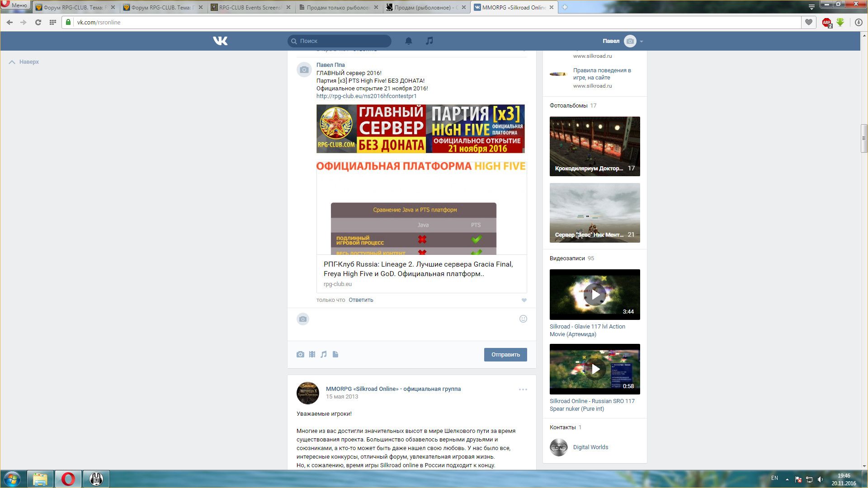Screen dimensions: 868x488
Task: Click the green download arrow extension
Action: 840,22
